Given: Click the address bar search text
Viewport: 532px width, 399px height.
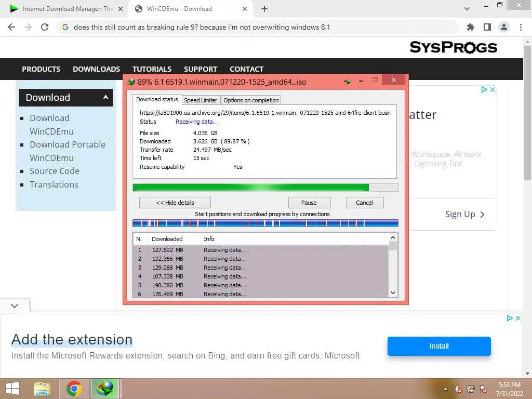Looking at the screenshot, I should 202,27.
